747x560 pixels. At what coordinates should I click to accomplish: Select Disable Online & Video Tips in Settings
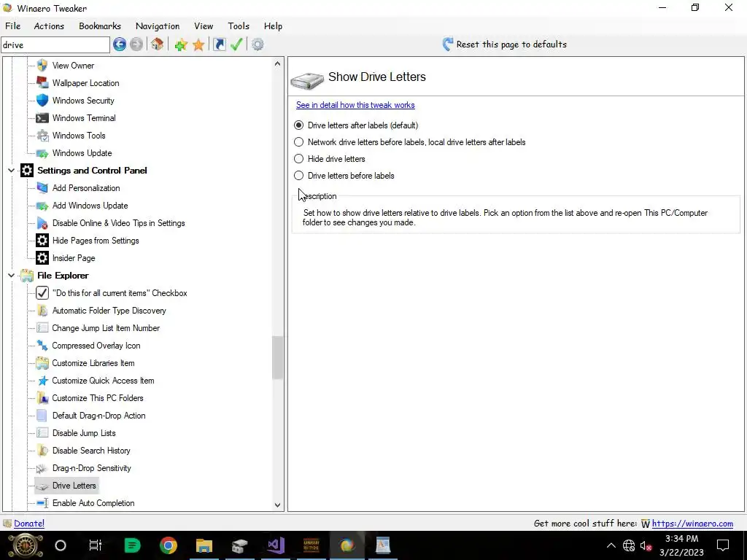(119, 223)
